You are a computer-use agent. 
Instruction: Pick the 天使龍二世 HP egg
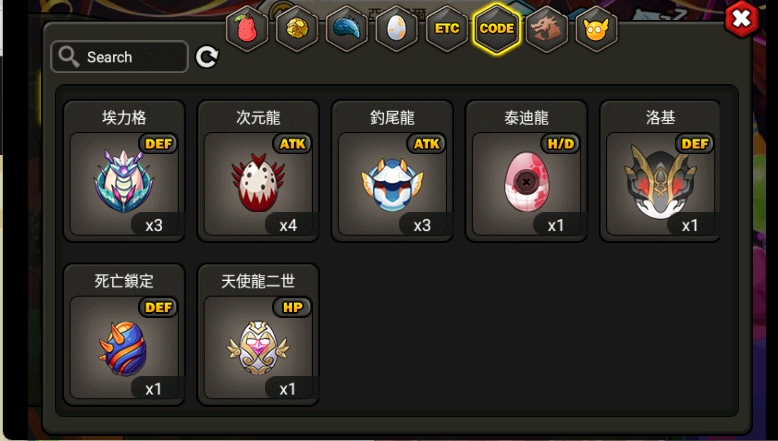click(x=258, y=335)
